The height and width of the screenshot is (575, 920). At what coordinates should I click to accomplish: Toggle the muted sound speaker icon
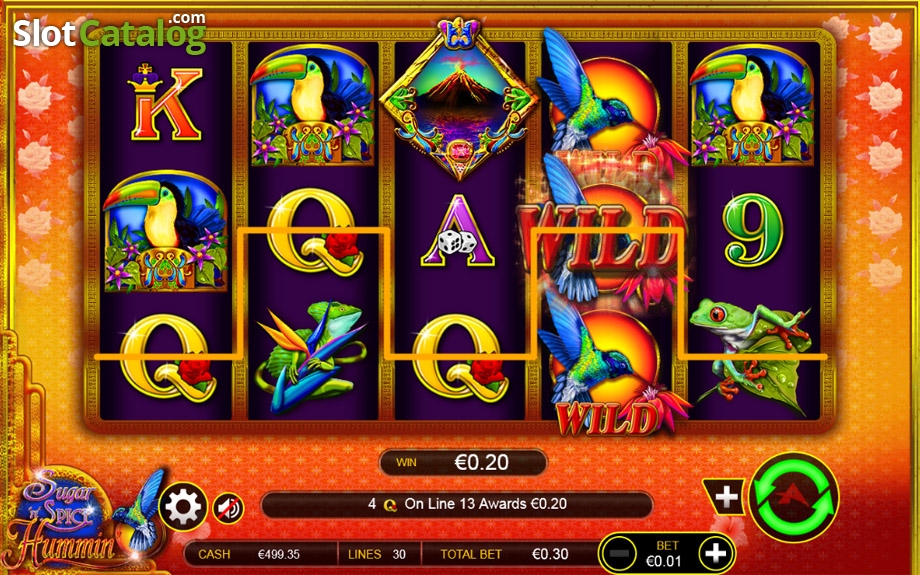pyautogui.click(x=228, y=508)
